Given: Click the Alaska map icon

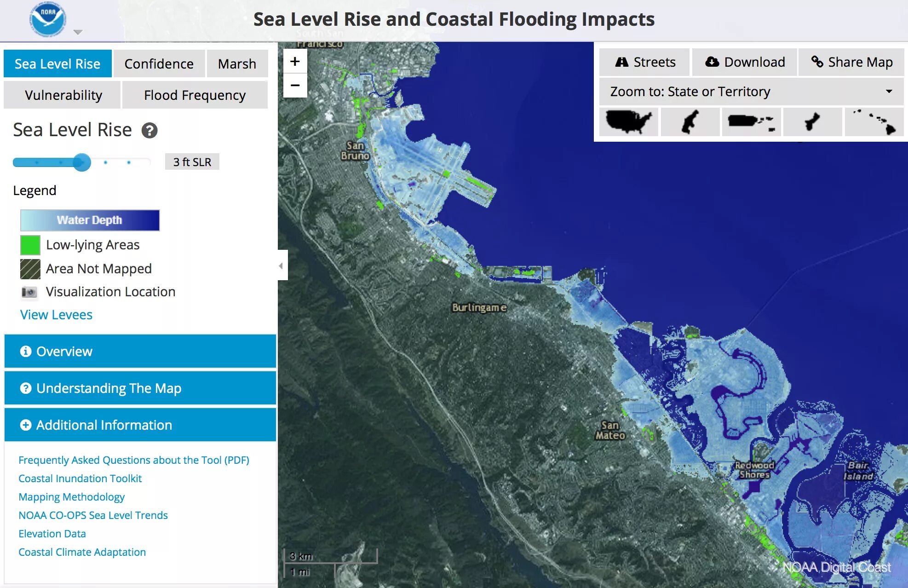Looking at the screenshot, I should [689, 122].
